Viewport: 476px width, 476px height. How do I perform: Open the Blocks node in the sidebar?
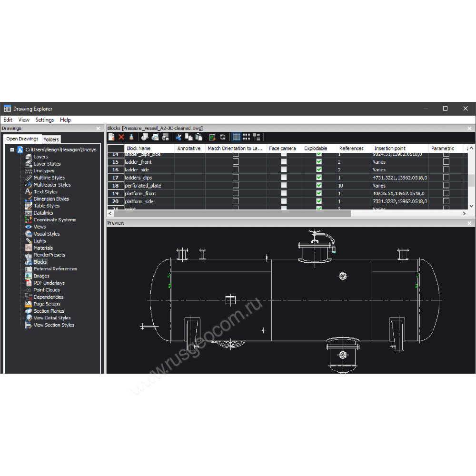click(41, 262)
